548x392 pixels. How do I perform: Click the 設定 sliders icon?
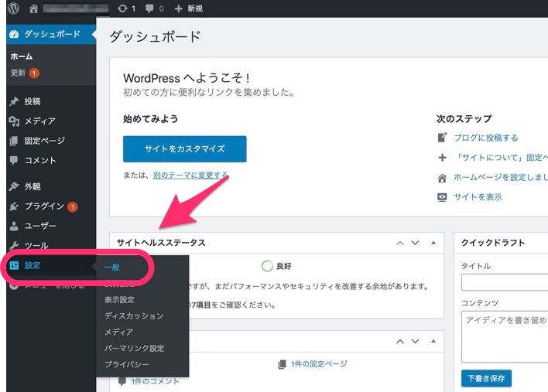point(14,265)
